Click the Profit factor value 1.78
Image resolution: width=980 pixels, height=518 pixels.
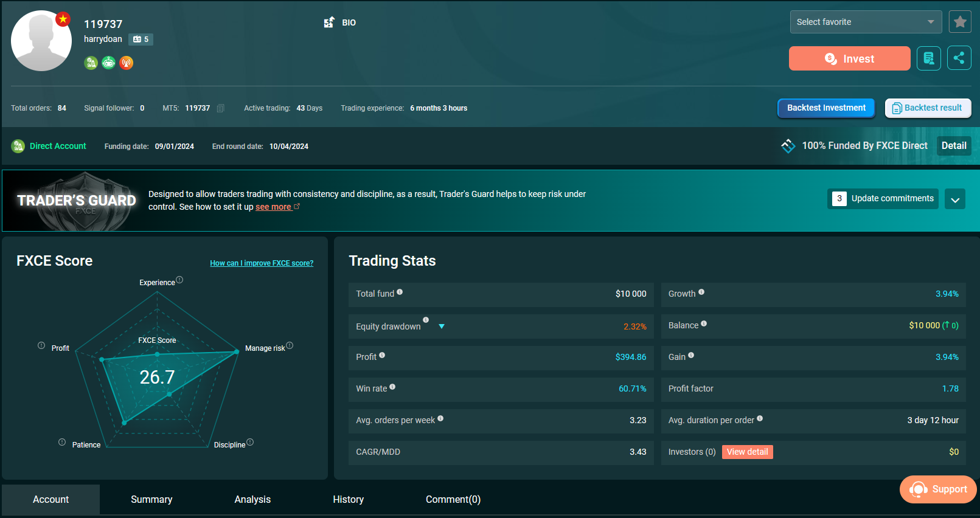pyautogui.click(x=950, y=388)
